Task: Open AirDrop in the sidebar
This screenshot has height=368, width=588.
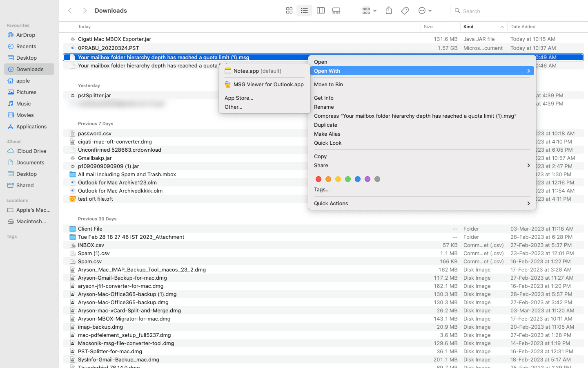Action: click(x=29, y=35)
